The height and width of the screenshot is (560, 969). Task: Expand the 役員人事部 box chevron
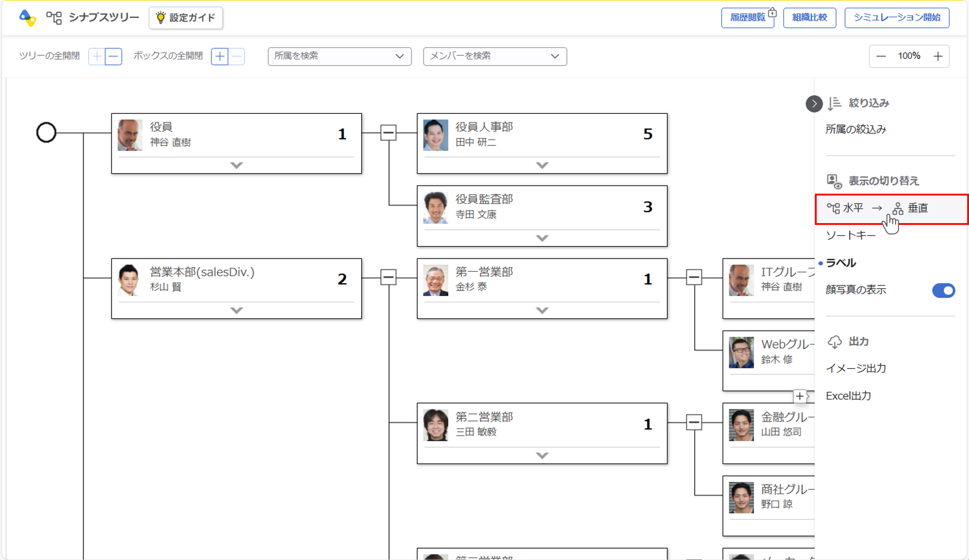pos(542,165)
